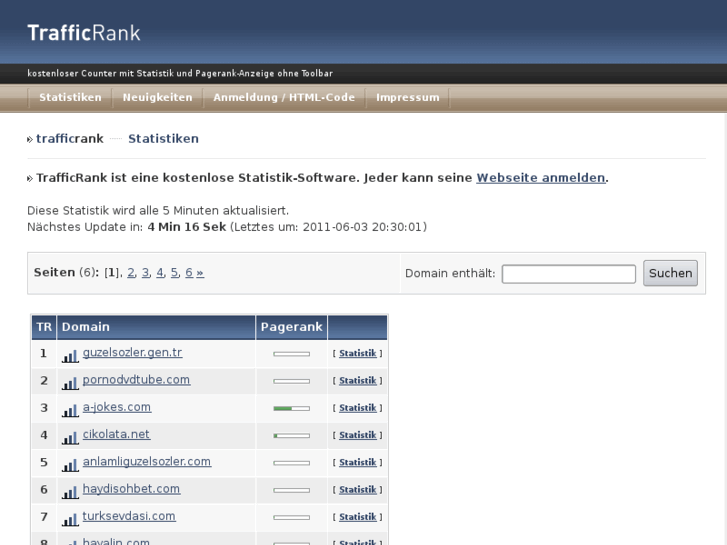Viewport: 727px width, 545px height.
Task: Click the Pagerank column header
Action: (292, 327)
